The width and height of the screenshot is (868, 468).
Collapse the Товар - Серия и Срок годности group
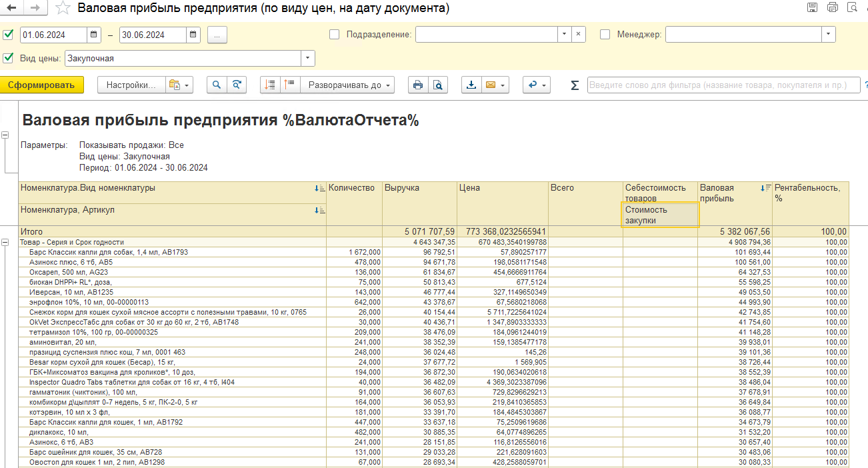(5, 243)
